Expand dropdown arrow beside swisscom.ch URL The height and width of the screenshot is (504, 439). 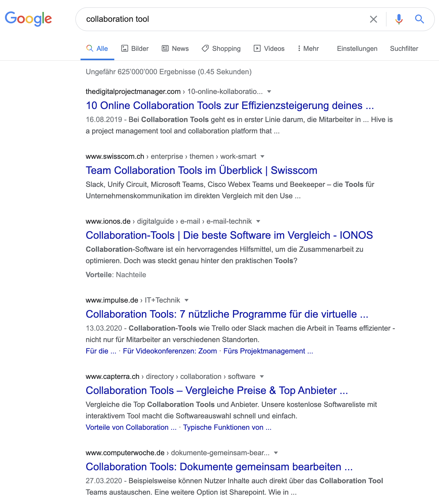point(262,156)
